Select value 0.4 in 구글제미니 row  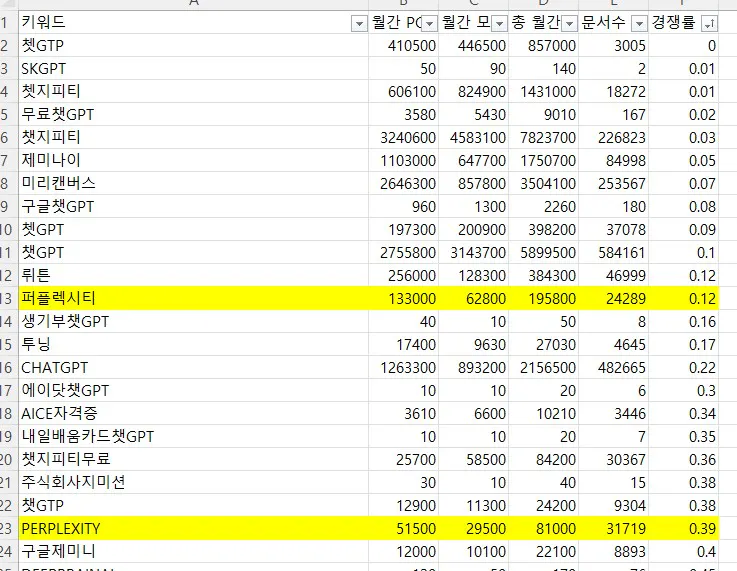(683, 552)
